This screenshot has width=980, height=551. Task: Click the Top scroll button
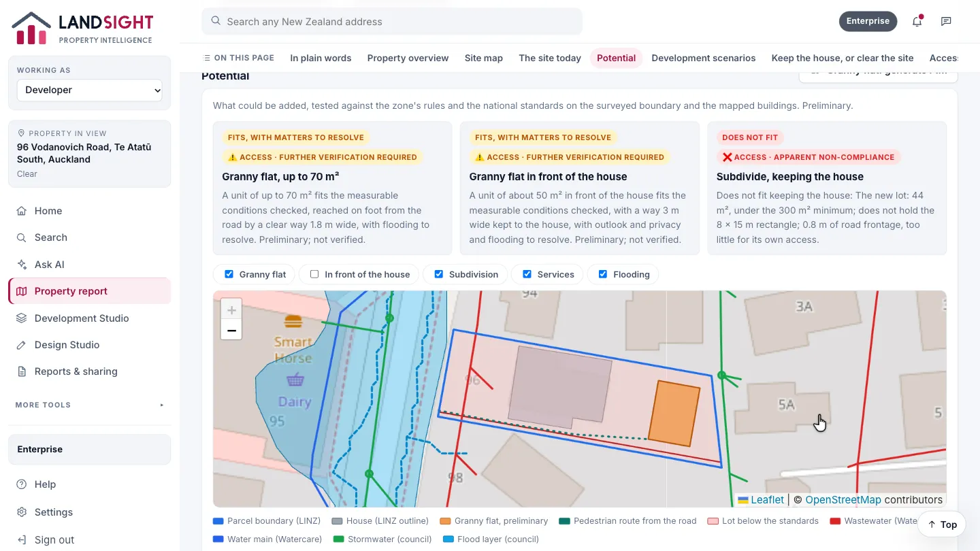click(942, 524)
